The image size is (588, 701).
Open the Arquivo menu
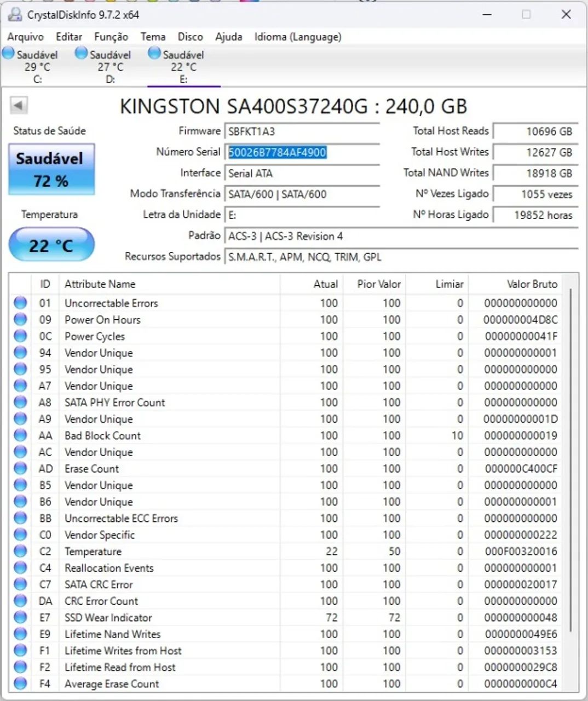pos(25,37)
